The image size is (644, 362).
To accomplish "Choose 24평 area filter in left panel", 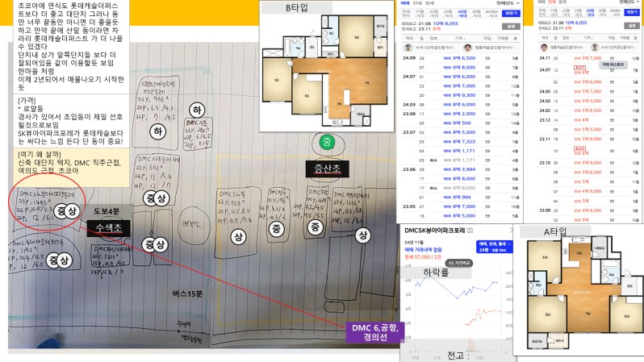I will point(462,14).
